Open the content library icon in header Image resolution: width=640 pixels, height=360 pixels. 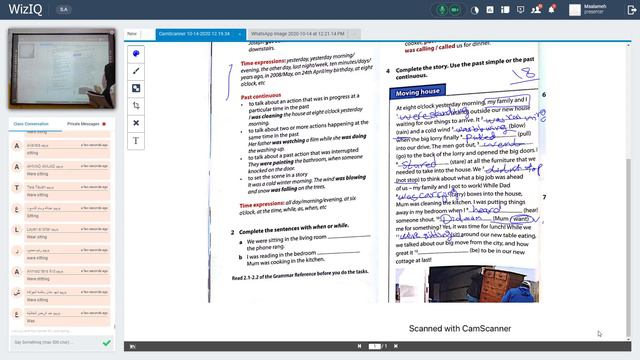[x=505, y=9]
